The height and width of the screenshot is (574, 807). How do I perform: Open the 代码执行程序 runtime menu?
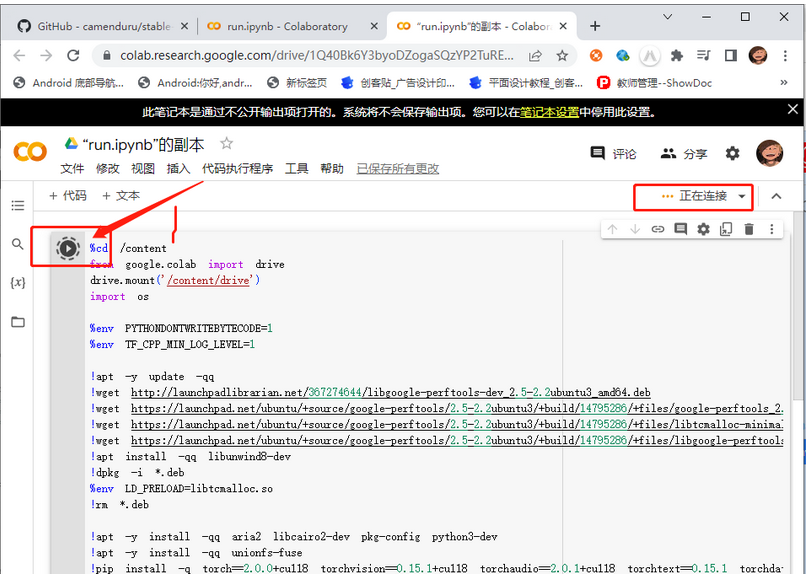(x=237, y=168)
